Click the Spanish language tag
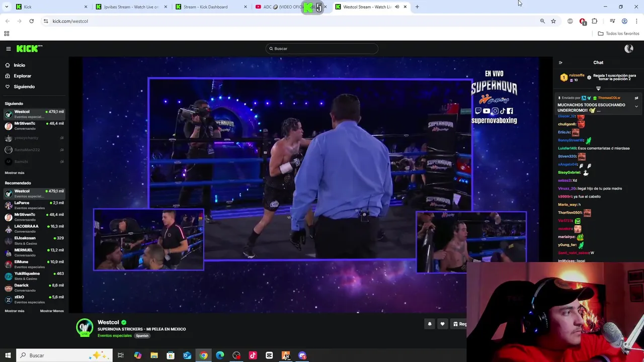This screenshot has height=362, width=644. click(x=142, y=336)
